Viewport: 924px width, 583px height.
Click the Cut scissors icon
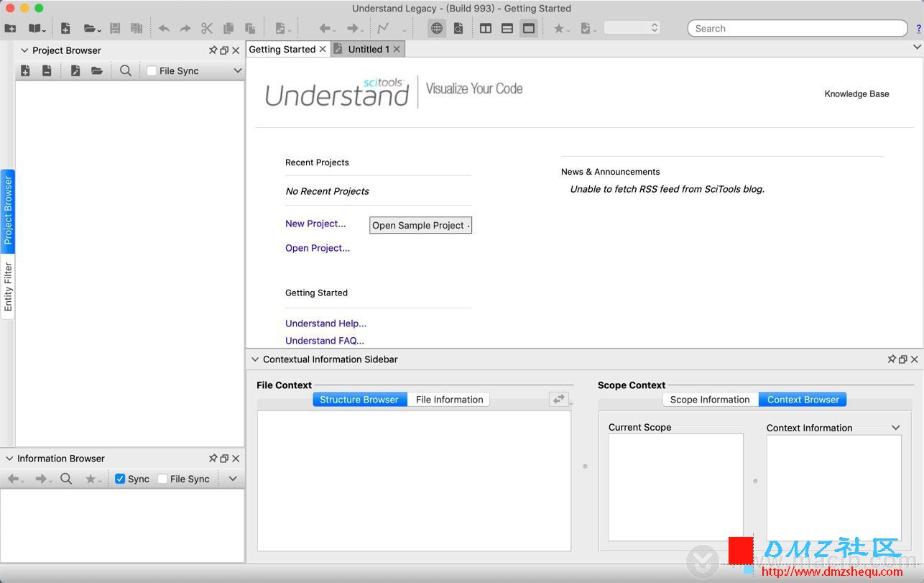coord(207,29)
